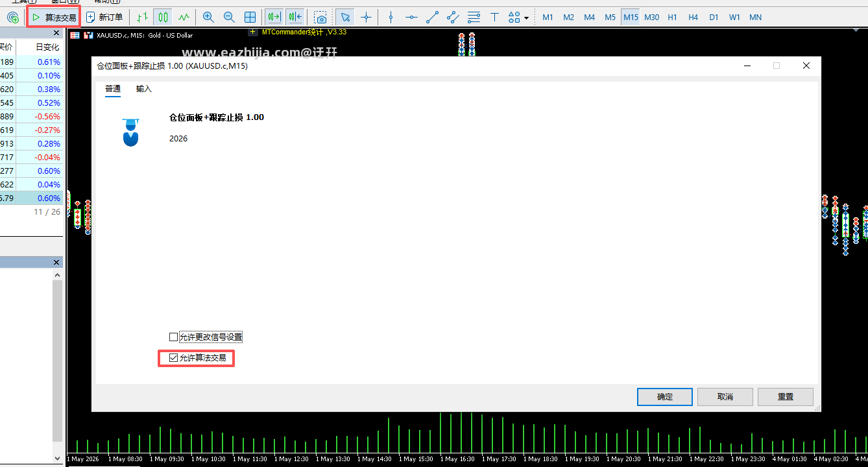868x467 pixels.
Task: Select the Fibonacci retracement tool
Action: point(474,18)
